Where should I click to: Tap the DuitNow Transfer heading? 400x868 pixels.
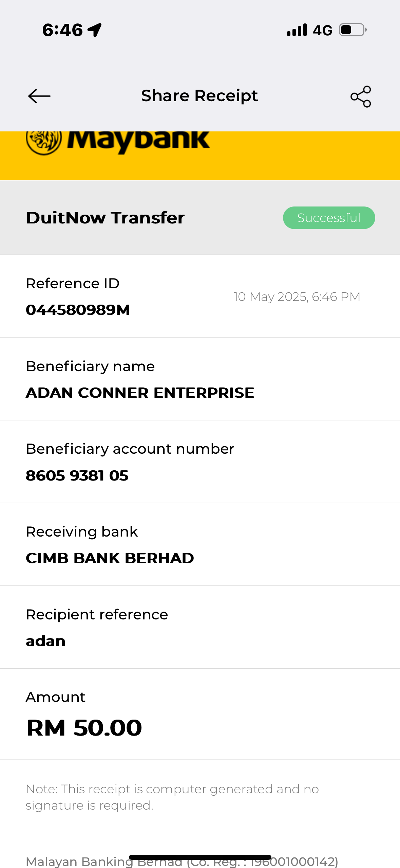point(105,218)
